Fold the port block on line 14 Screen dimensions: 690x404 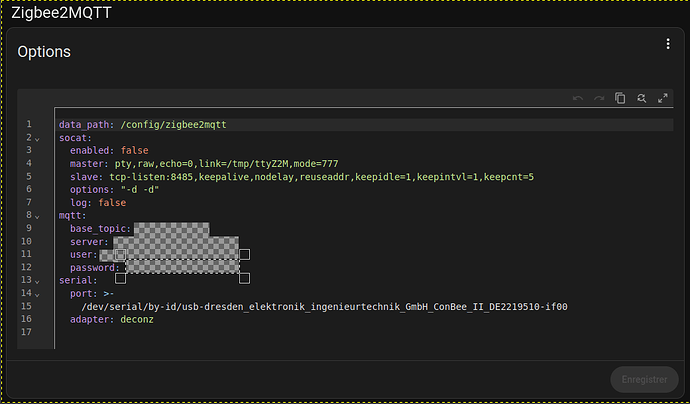pyautogui.click(x=37, y=294)
